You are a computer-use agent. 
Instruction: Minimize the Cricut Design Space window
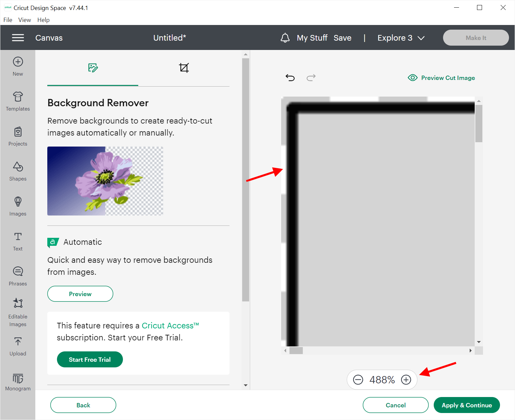click(457, 8)
